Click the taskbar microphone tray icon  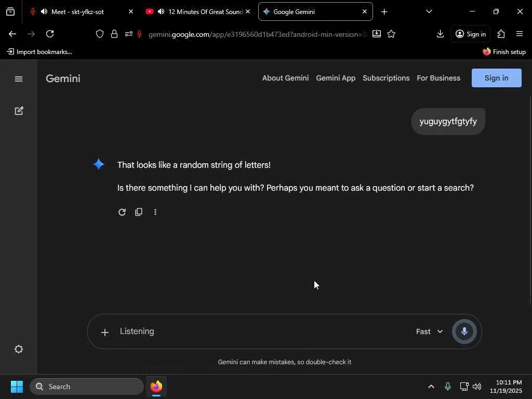[447, 387]
